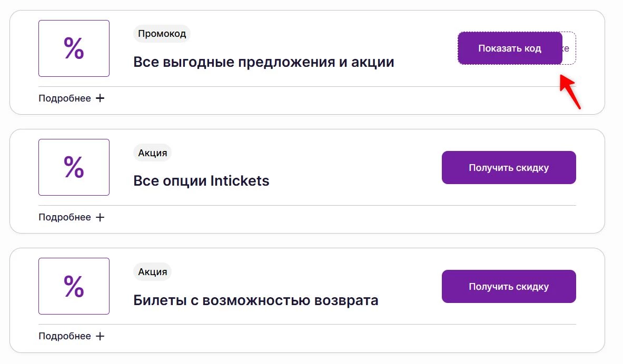Image resolution: width=623 pixels, height=364 pixels.
Task: Open the 'Все опции Intickets' offer title
Action: pos(201,180)
